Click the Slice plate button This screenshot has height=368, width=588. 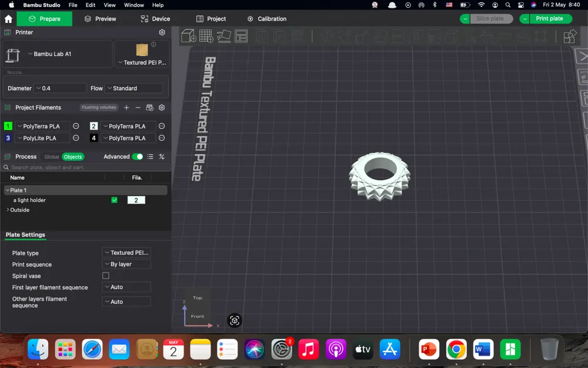(491, 19)
